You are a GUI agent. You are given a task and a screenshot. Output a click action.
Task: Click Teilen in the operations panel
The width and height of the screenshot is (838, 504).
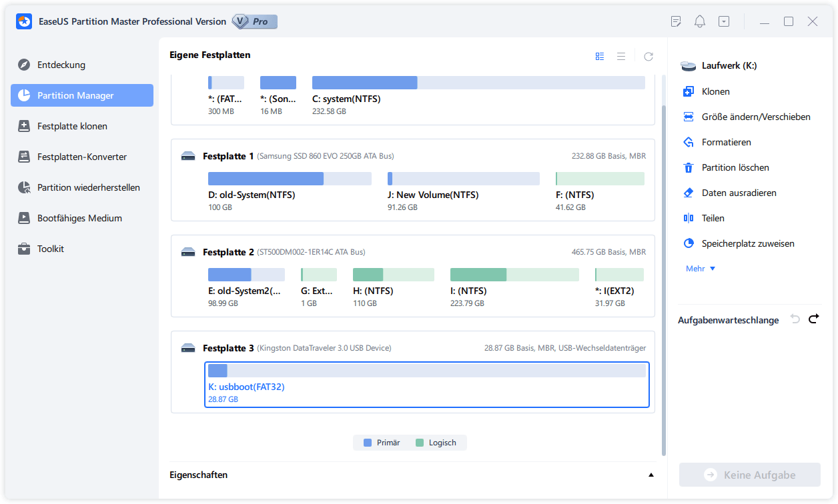(x=704, y=218)
